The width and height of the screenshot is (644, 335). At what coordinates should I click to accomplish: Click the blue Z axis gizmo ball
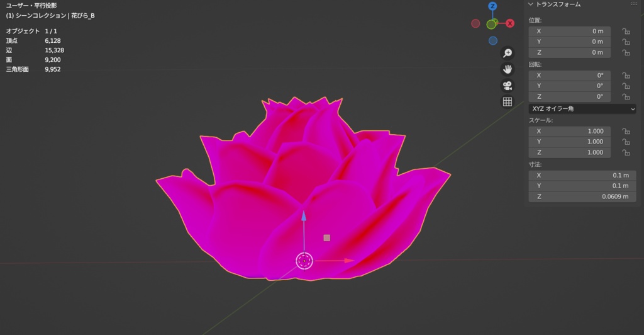[x=492, y=6]
